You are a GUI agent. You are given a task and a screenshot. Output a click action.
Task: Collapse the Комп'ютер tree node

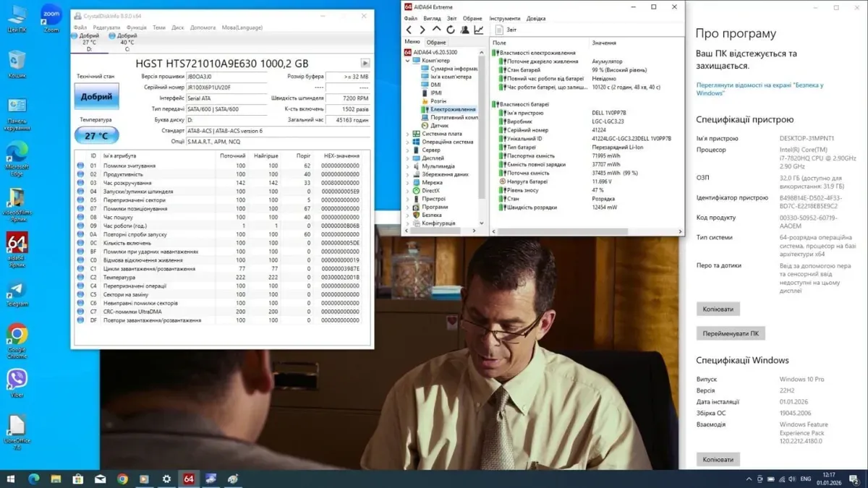408,61
